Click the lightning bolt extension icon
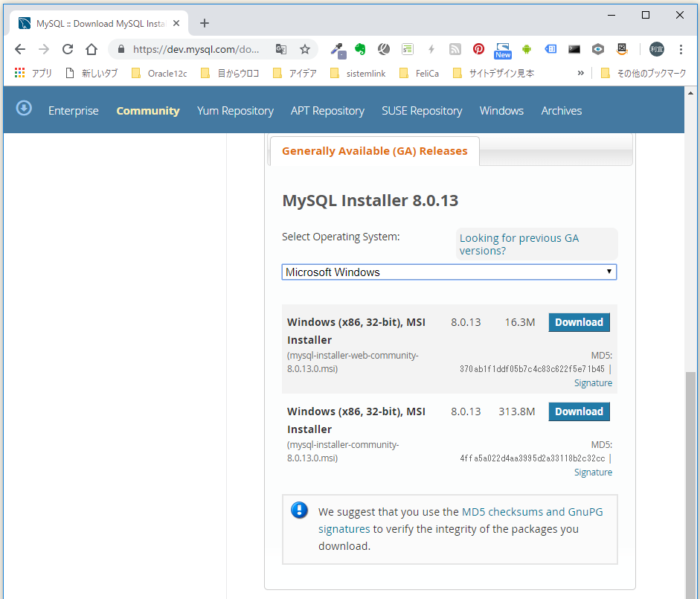 (x=431, y=49)
